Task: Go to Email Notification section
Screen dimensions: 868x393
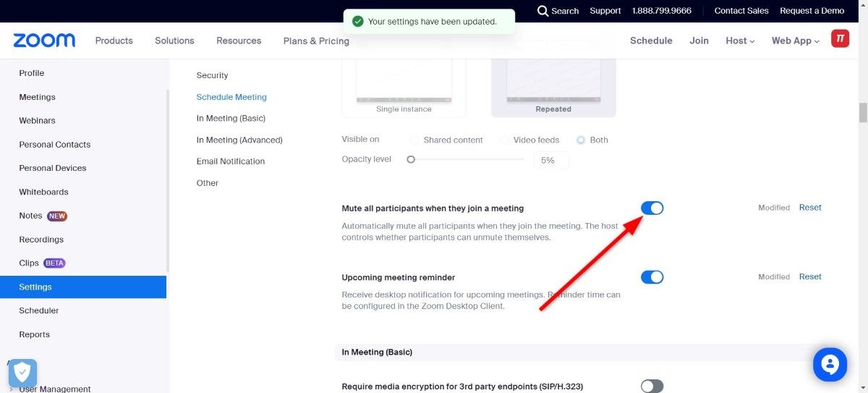Action: point(231,161)
